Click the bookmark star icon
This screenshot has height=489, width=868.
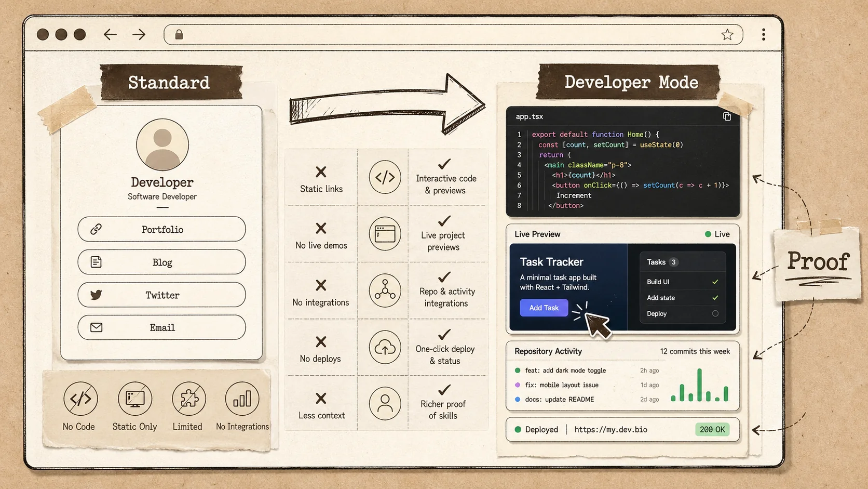(x=727, y=34)
